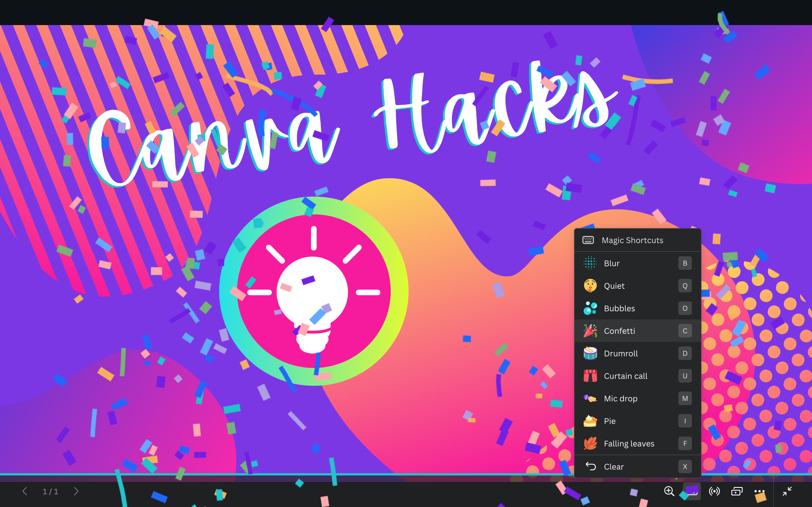The image size is (812, 507).
Task: Toggle the present remotely button
Action: pos(714,491)
